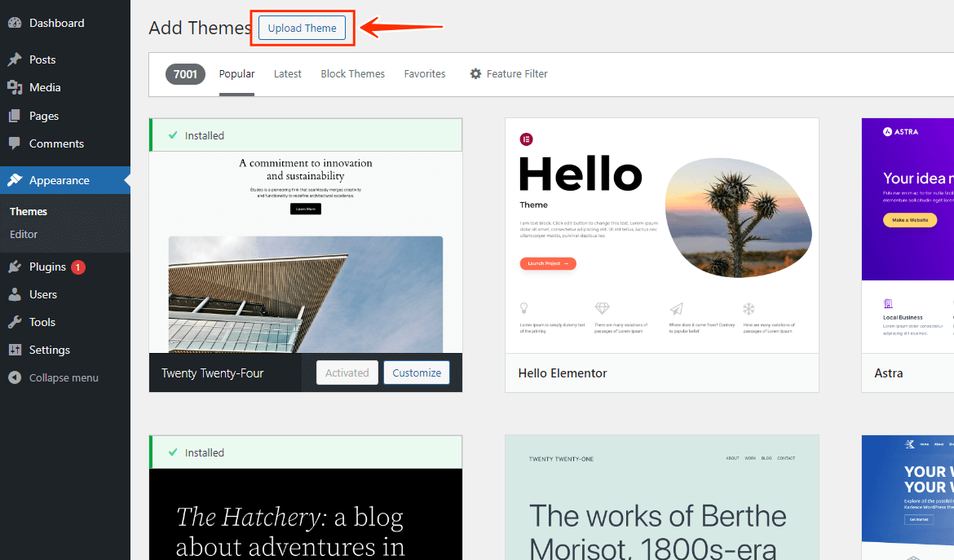Click the Users person icon
The image size is (954, 560).
15,294
